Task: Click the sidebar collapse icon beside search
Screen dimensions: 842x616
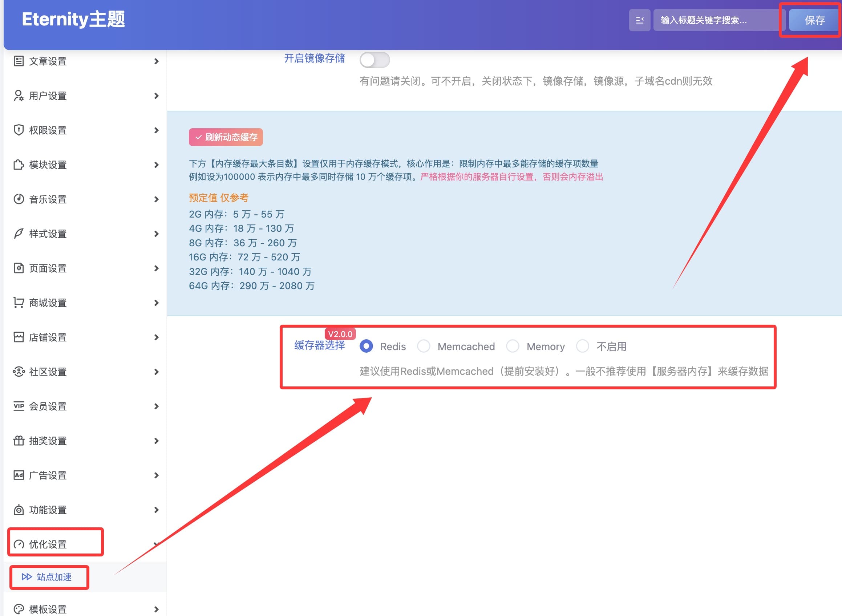Action: click(640, 20)
